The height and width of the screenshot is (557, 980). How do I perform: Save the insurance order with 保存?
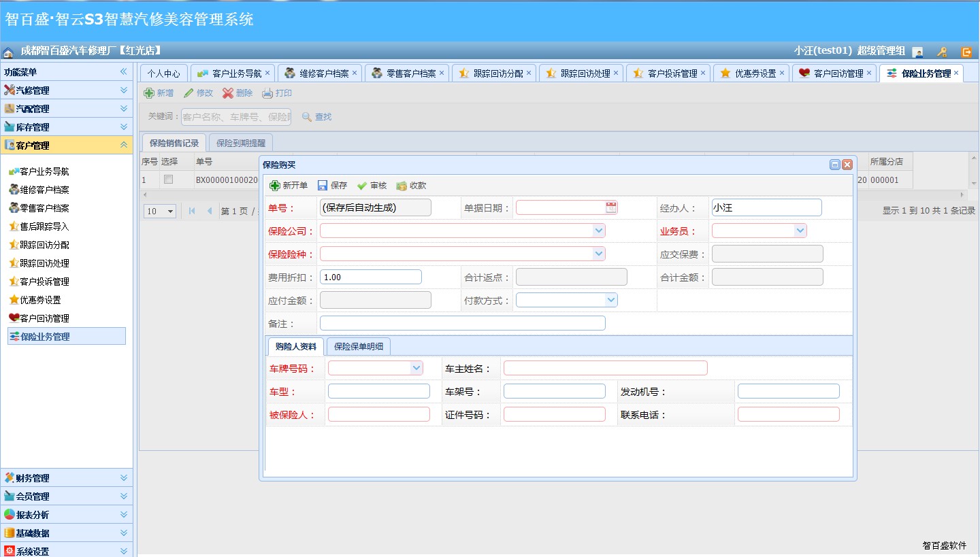pos(332,186)
